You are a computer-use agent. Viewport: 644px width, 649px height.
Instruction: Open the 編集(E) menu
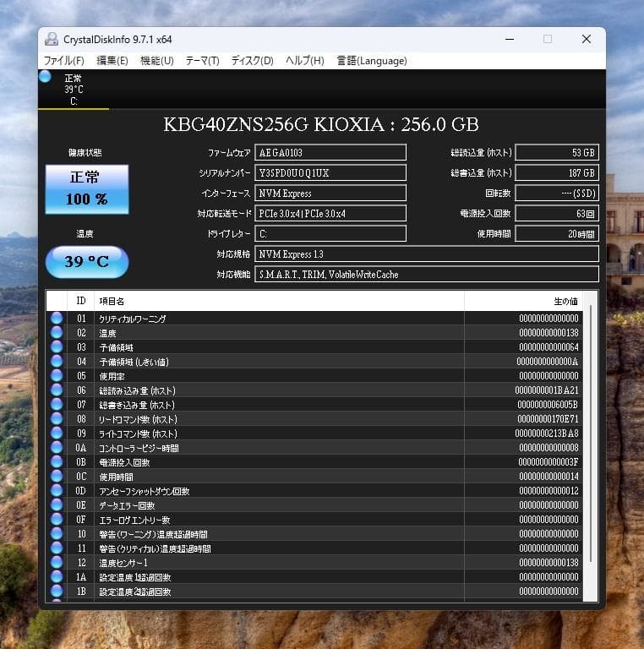coord(112,61)
